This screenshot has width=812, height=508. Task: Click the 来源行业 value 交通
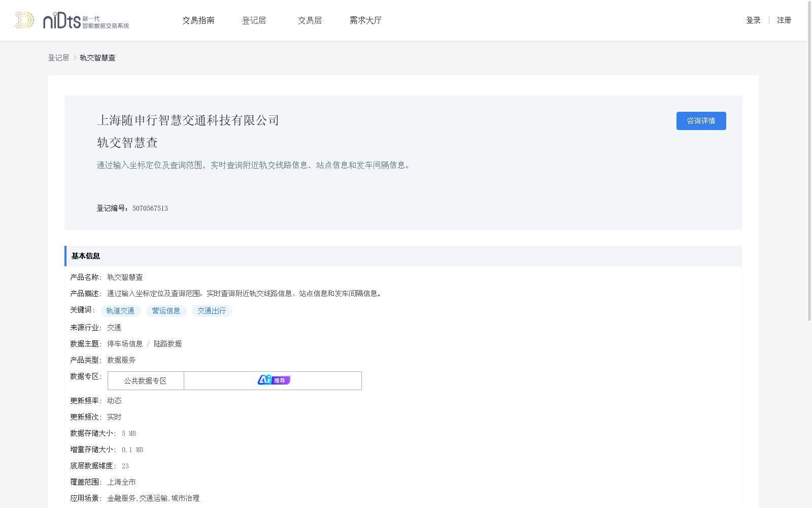point(114,328)
